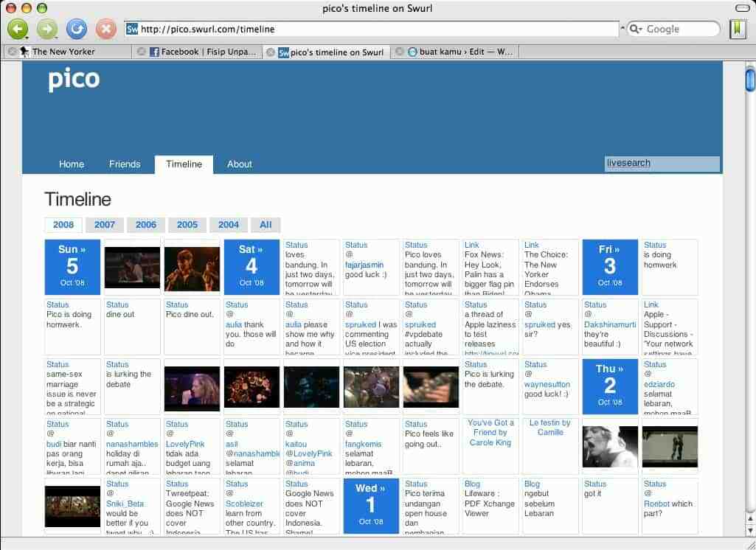This screenshot has height=550, width=756.
Task: Jump to Wed 1 Oct '08 date marker
Action: click(371, 505)
